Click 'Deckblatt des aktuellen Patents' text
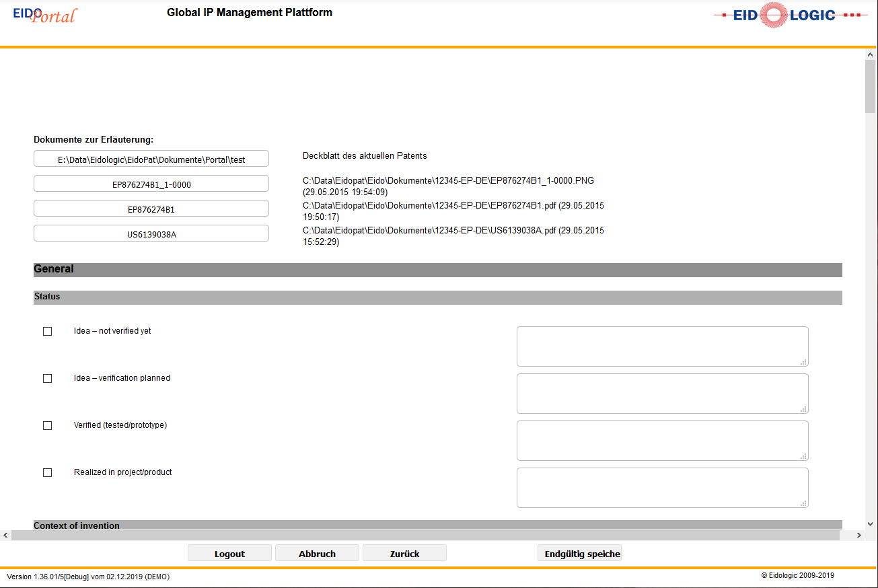This screenshot has height=588, width=878. tap(365, 156)
